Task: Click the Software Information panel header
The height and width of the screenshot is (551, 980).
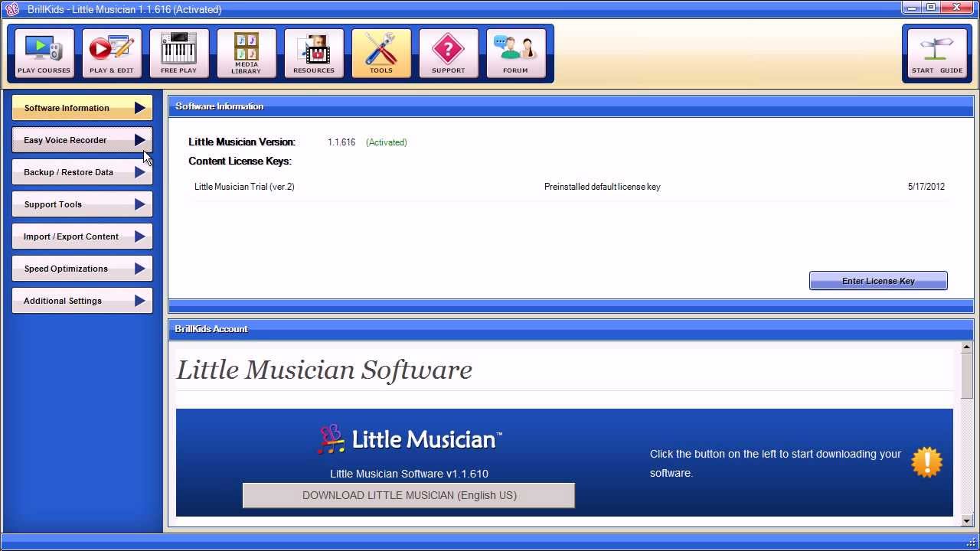Action: pos(571,106)
